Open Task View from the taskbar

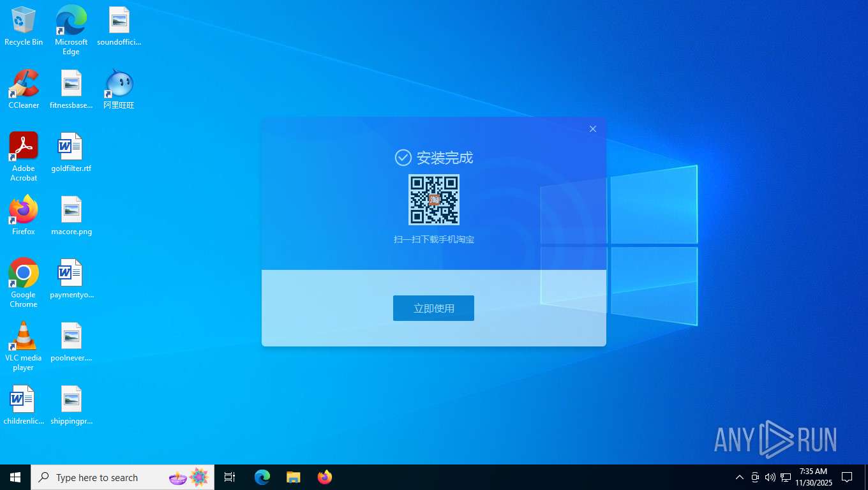230,477
